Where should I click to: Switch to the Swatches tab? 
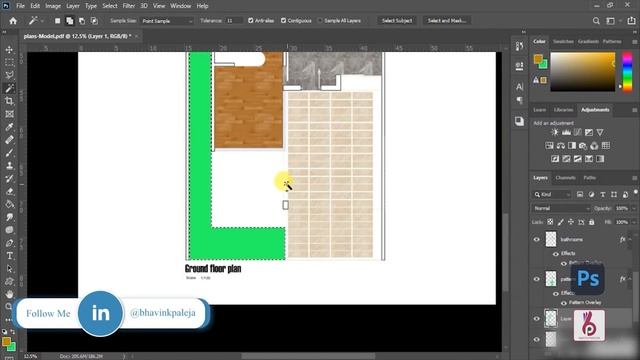coord(563,42)
